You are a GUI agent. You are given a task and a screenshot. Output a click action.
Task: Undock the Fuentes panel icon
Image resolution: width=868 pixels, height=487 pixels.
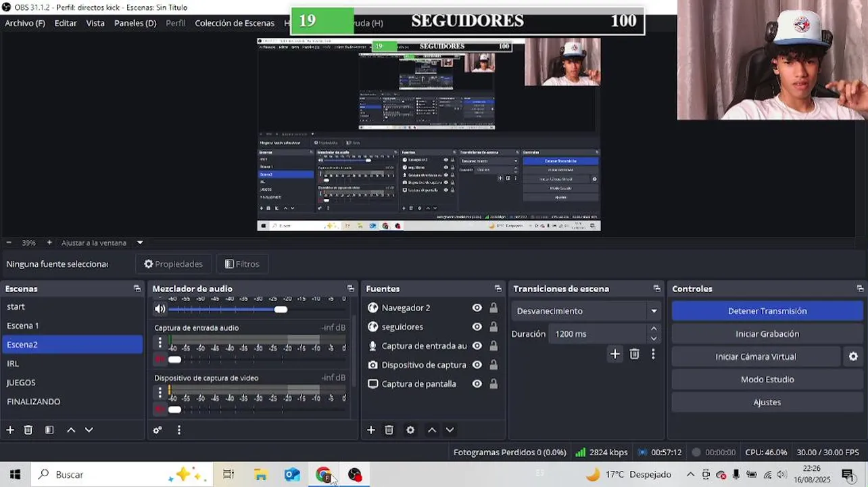pyautogui.click(x=498, y=289)
